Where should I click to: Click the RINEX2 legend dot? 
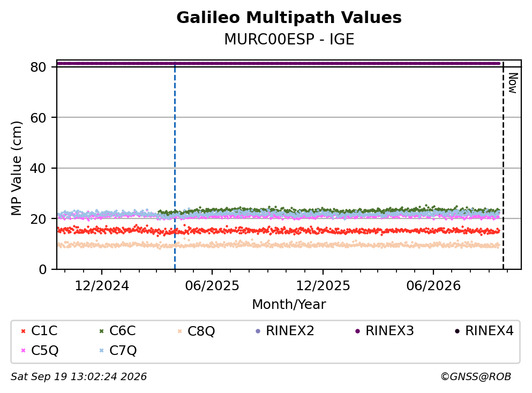pyautogui.click(x=258, y=331)
